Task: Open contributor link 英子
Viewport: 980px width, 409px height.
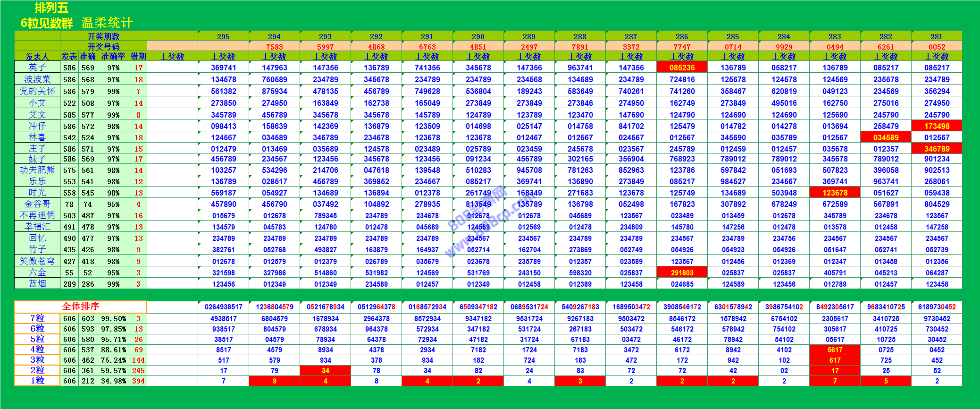Action: tap(37, 68)
